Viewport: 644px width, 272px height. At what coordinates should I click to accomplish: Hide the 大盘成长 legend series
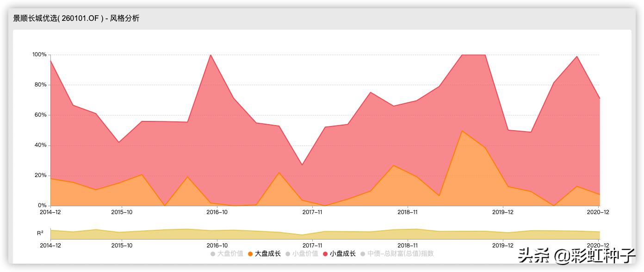[264, 253]
